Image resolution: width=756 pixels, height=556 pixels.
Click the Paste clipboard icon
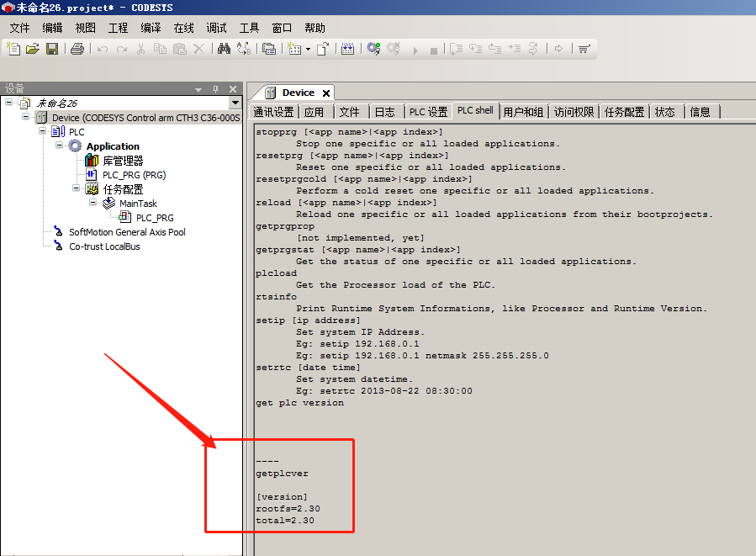click(x=179, y=49)
